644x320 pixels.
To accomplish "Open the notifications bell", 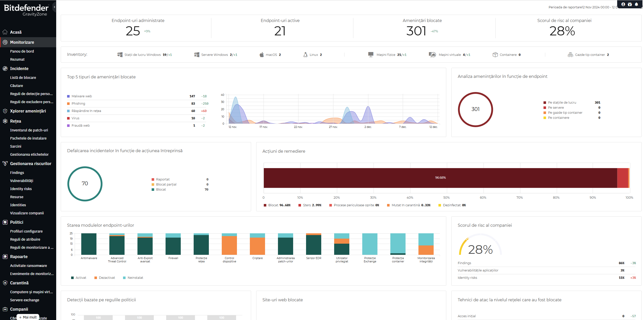I will pyautogui.click(x=636, y=4).
